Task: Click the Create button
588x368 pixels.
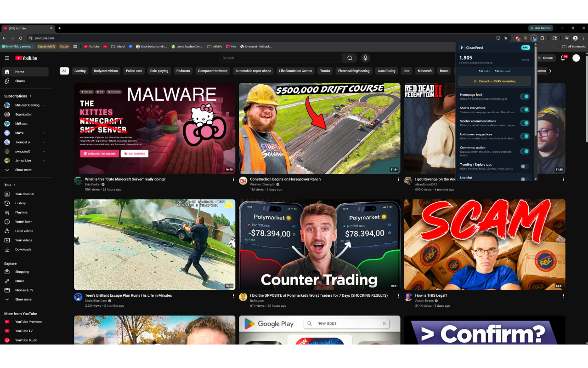Action: [545, 58]
